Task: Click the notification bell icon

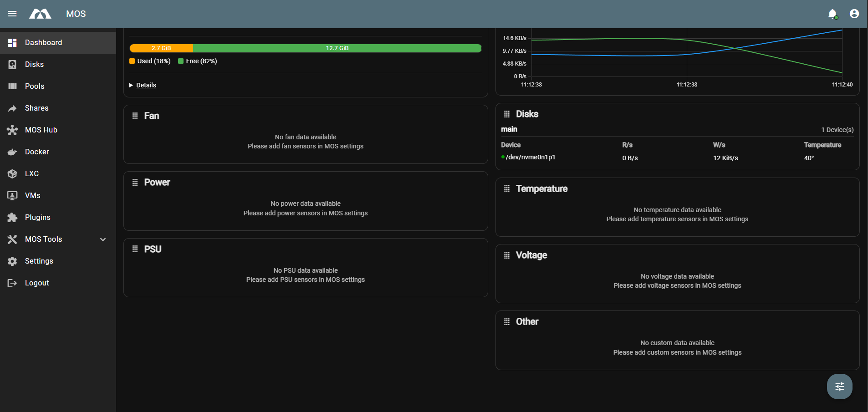Action: click(x=832, y=14)
